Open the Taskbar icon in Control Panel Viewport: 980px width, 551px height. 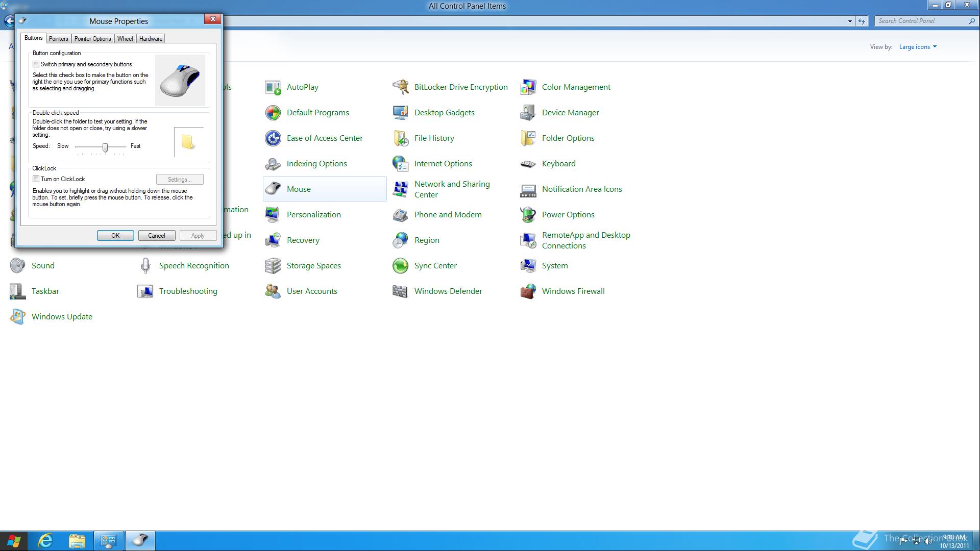point(18,291)
